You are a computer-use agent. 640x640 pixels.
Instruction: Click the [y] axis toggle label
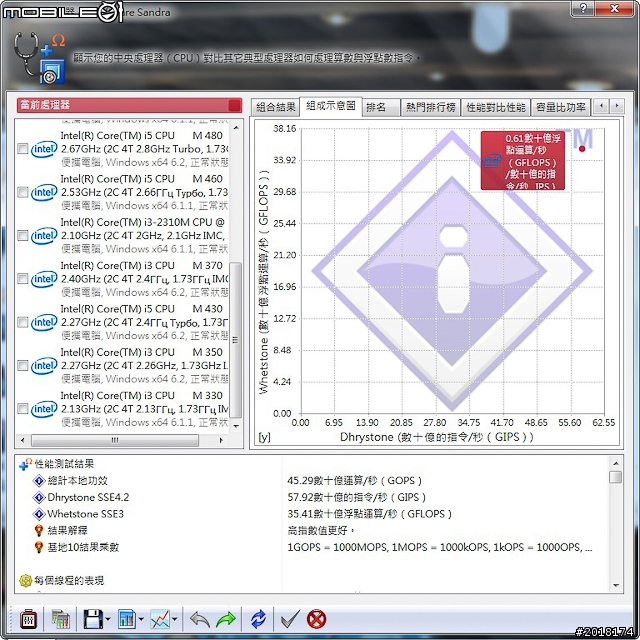pyautogui.click(x=264, y=437)
